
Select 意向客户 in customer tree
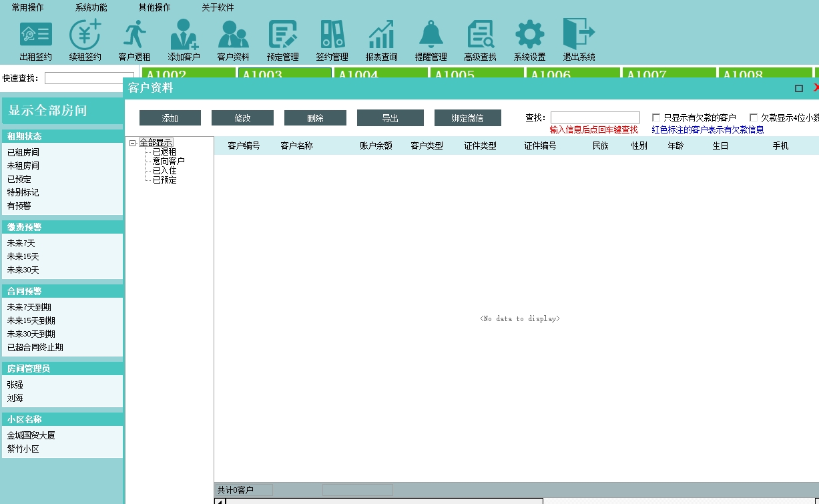(168, 161)
